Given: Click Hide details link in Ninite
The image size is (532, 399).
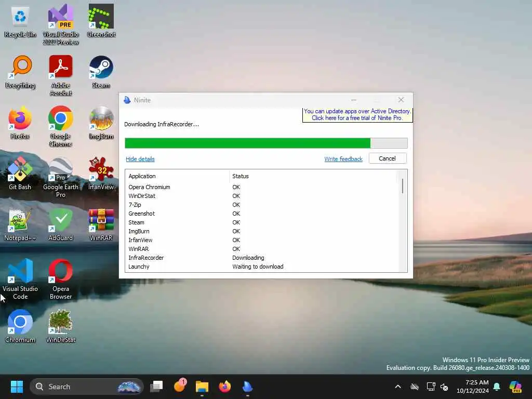Looking at the screenshot, I should [140, 159].
